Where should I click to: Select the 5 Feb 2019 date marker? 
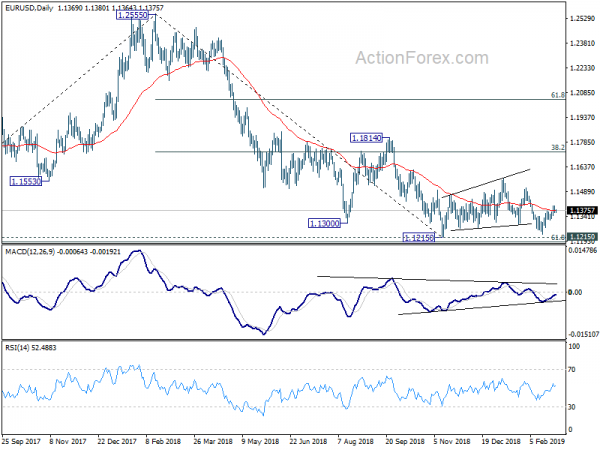[547, 441]
